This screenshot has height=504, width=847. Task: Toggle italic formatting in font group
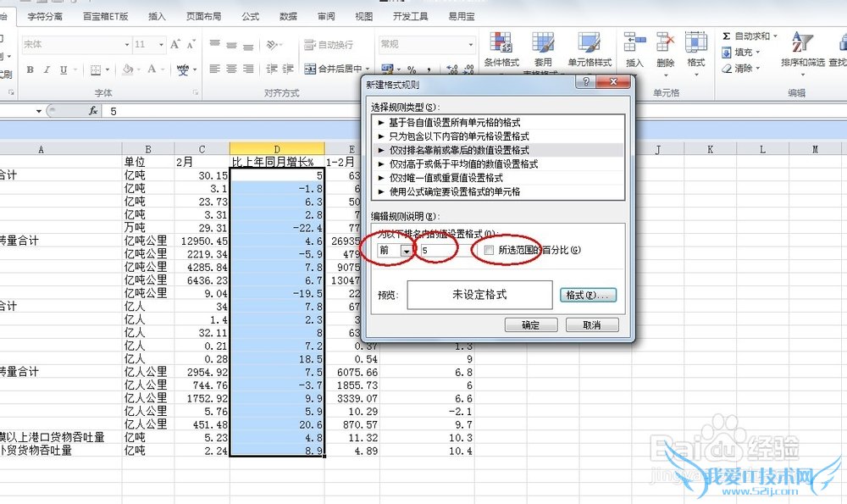[x=47, y=69]
